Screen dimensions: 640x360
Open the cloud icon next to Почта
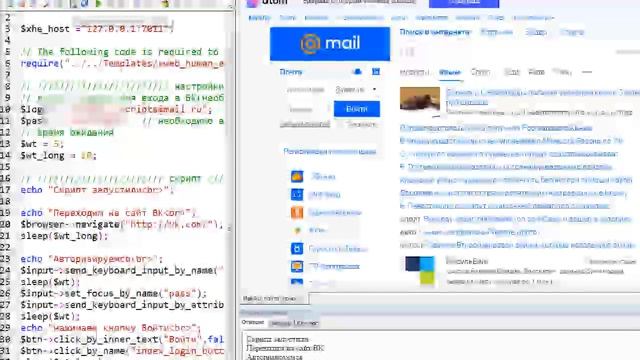click(358, 72)
